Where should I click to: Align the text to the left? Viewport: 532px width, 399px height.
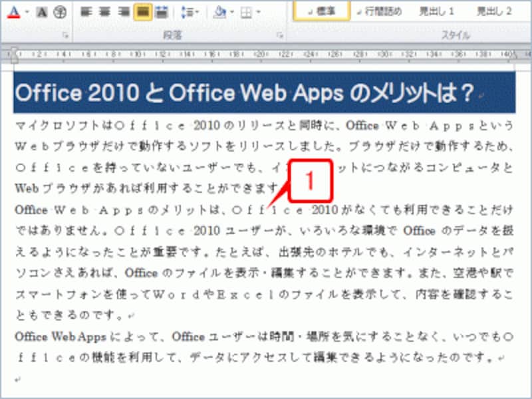86,13
